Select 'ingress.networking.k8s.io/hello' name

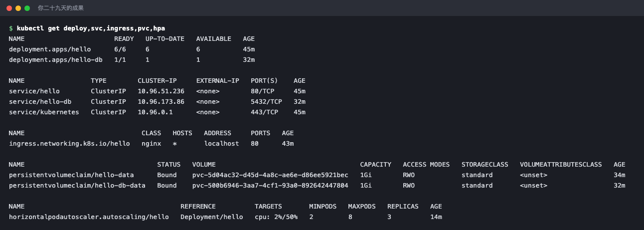[x=69, y=144]
